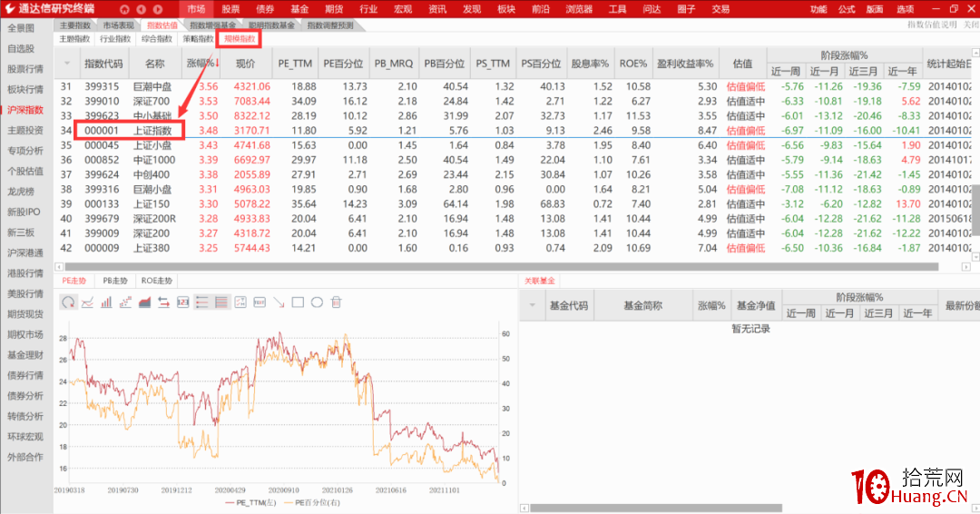Open the index table column dropdown arrow
The height and width of the screenshot is (514, 980).
(x=67, y=64)
